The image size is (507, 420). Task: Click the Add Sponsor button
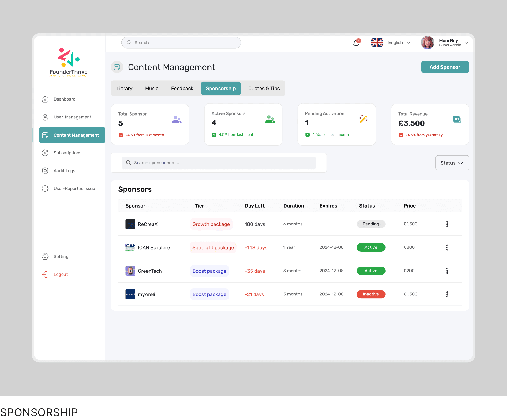(445, 67)
